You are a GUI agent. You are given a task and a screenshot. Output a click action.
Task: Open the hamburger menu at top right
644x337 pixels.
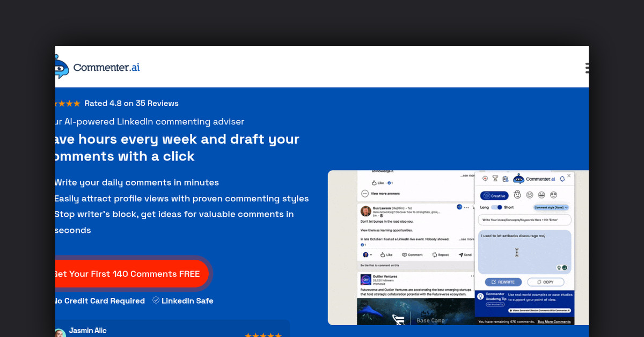click(587, 68)
